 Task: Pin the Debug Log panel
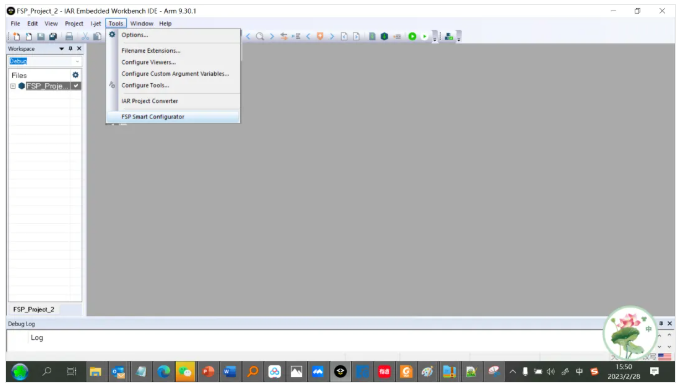click(661, 323)
